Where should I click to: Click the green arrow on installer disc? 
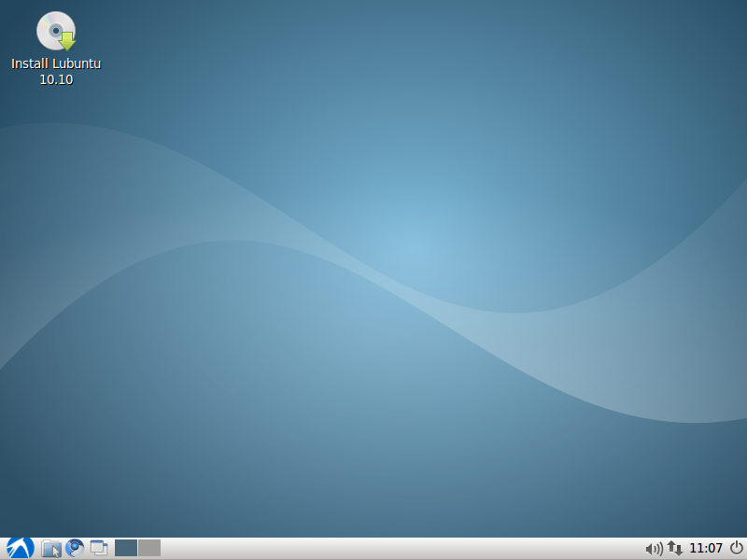pyautogui.click(x=66, y=41)
